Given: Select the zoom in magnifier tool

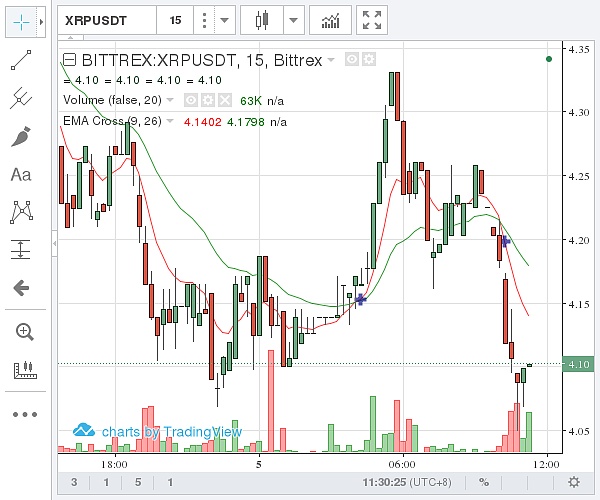Looking at the screenshot, I should (x=24, y=332).
